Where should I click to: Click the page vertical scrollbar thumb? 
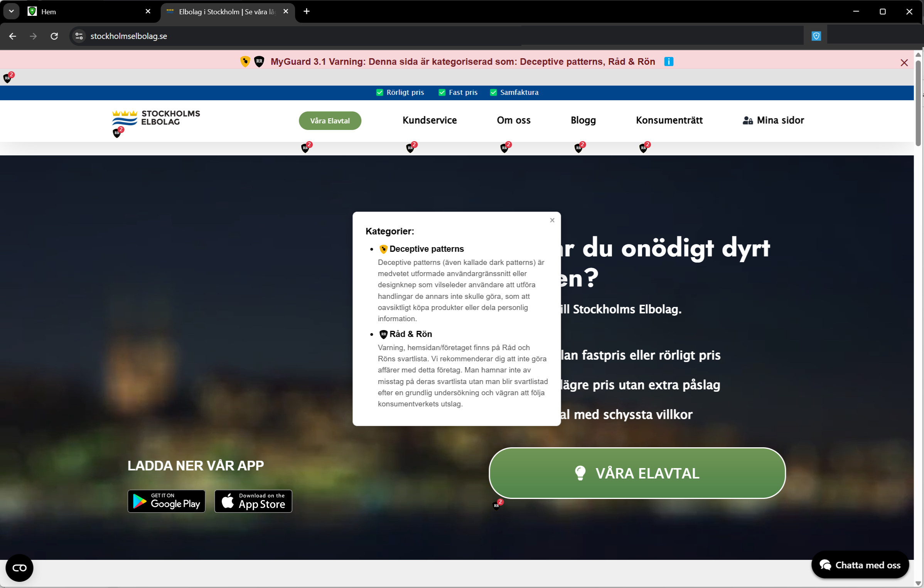[919, 103]
